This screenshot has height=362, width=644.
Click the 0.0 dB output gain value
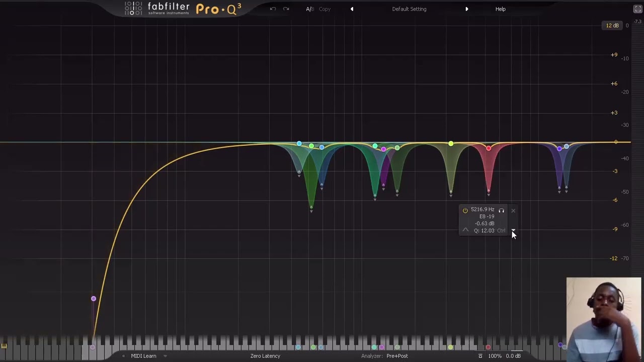(x=513, y=356)
